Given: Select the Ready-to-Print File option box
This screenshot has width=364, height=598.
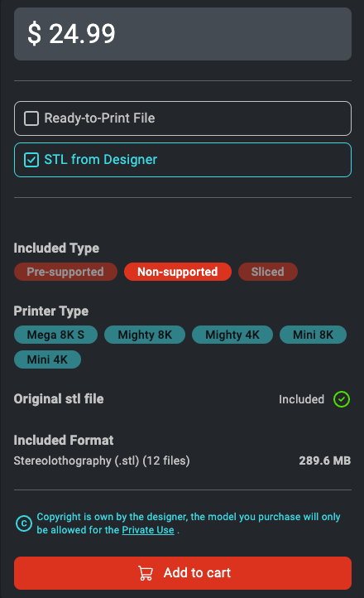Looking at the screenshot, I should pyautogui.click(x=182, y=118).
